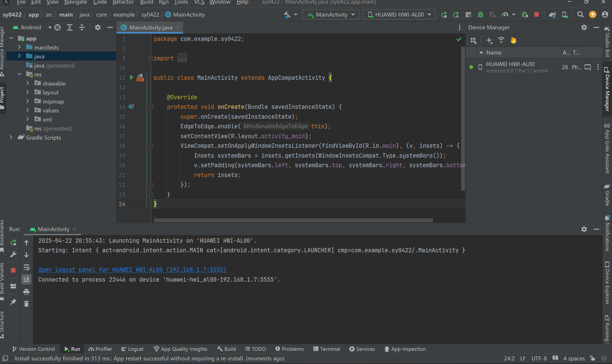Open logcat panel link for HUAWEI device
This screenshot has height=364, width=612.
click(x=132, y=270)
